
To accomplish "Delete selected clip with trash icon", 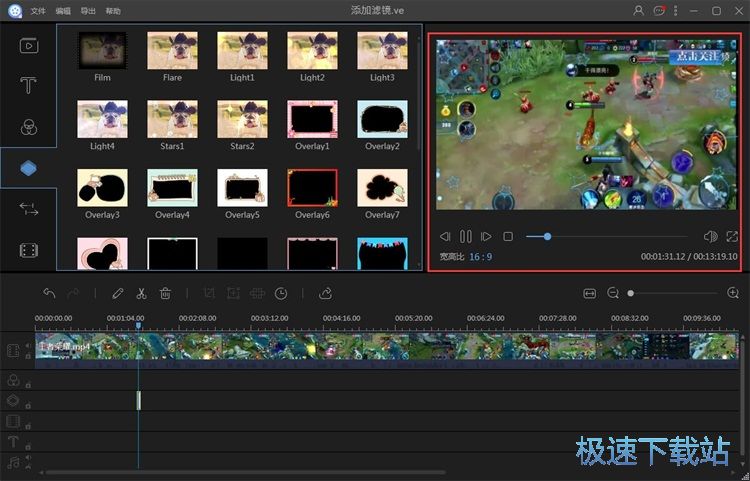I will 166,293.
